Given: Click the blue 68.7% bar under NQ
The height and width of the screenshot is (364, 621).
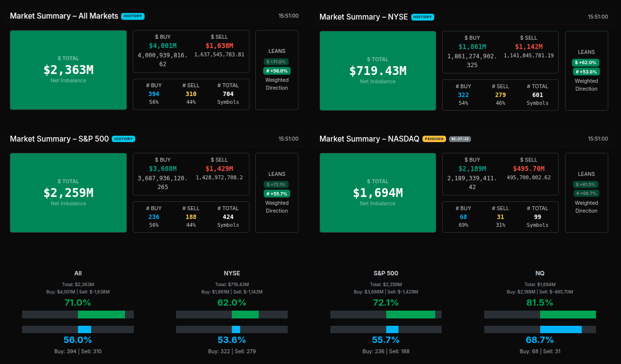Looking at the screenshot, I should [x=561, y=330].
